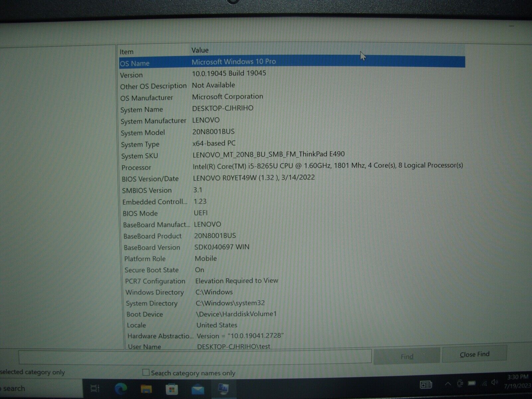The image size is (532, 399).
Task: Click the value Microsoft Windows 10 Pro
Action: point(234,62)
